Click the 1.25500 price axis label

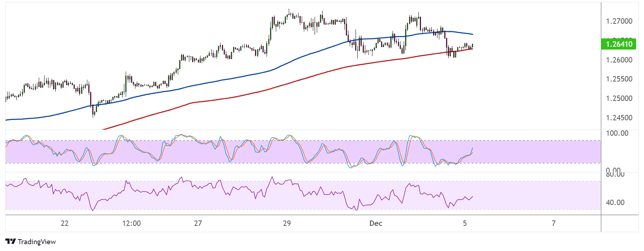pyautogui.click(x=619, y=79)
